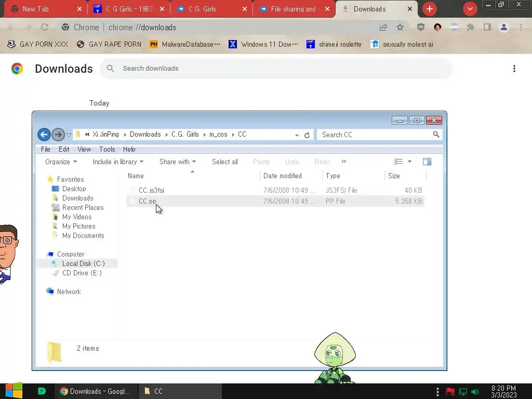Expand the Organize dropdown
The height and width of the screenshot is (399, 532).
click(x=61, y=162)
